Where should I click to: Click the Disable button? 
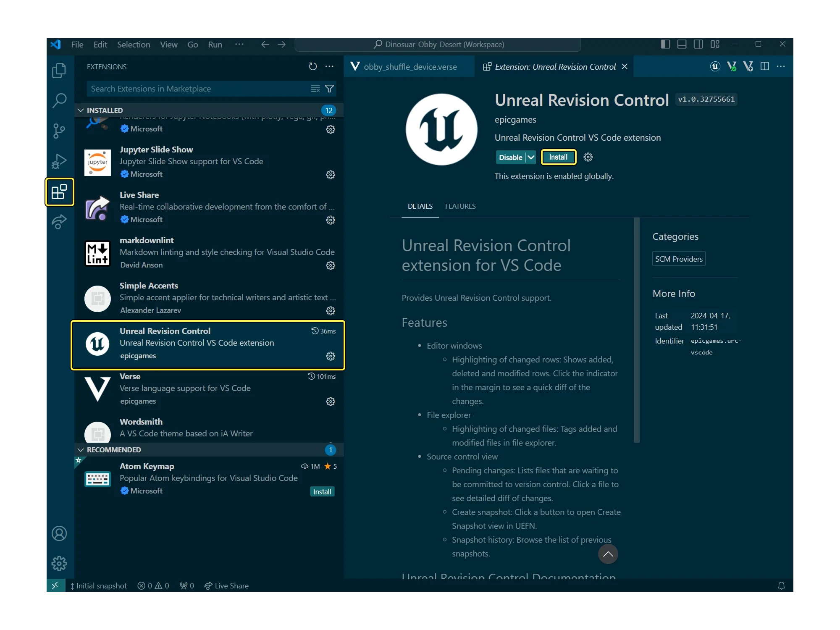pos(510,157)
